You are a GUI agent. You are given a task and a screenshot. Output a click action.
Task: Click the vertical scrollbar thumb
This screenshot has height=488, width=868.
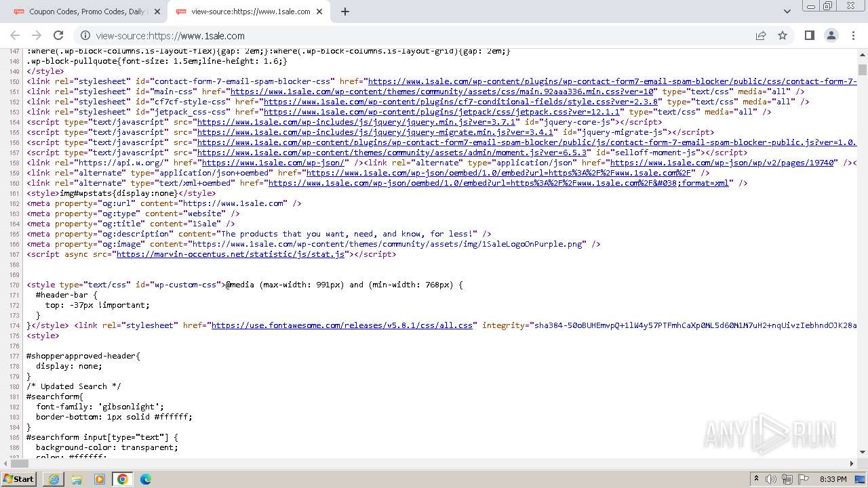coord(863,70)
